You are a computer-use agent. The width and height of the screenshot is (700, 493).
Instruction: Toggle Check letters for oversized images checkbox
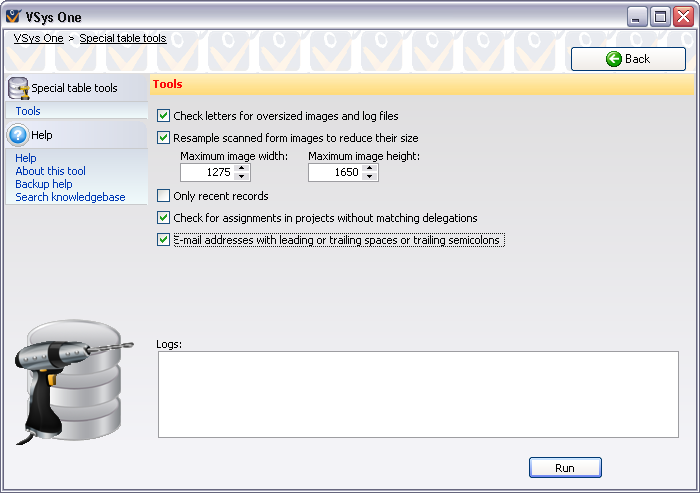coord(163,116)
